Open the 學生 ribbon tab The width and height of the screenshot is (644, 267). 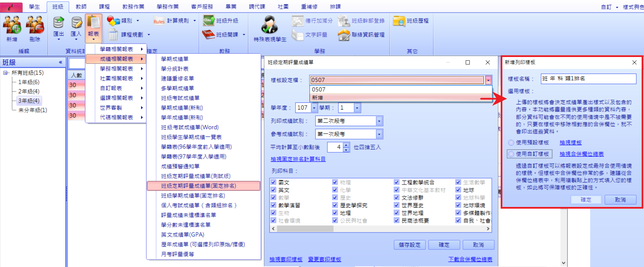(34, 7)
